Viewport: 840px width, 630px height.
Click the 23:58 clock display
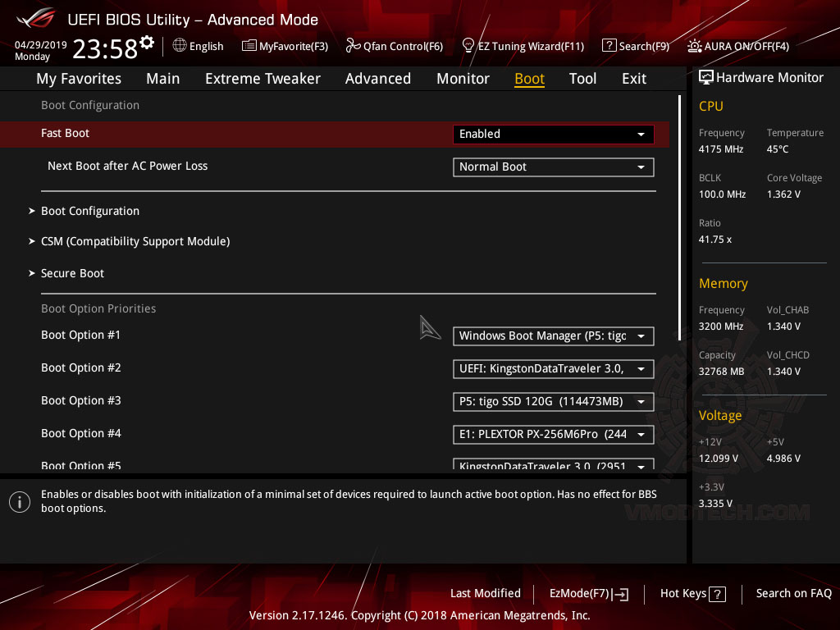coord(105,49)
